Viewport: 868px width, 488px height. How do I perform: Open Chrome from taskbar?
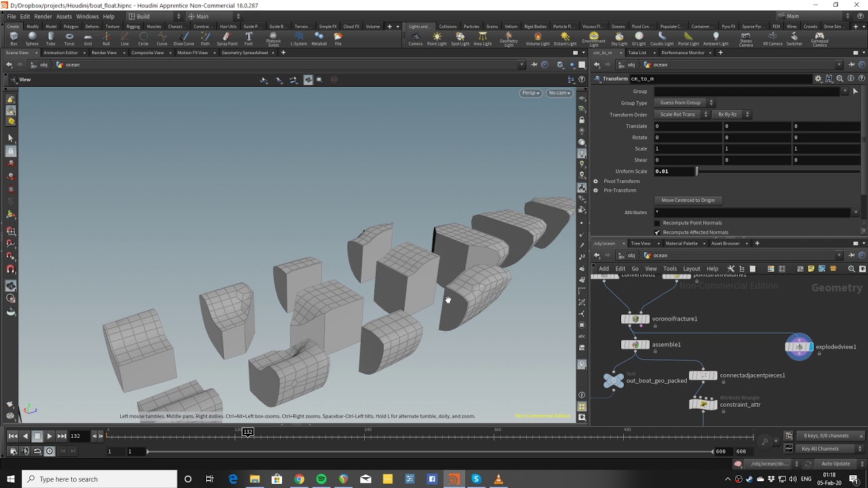[299, 479]
